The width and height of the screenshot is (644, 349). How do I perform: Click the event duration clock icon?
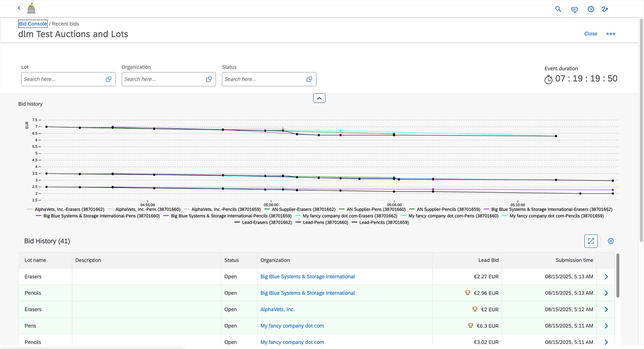(548, 79)
